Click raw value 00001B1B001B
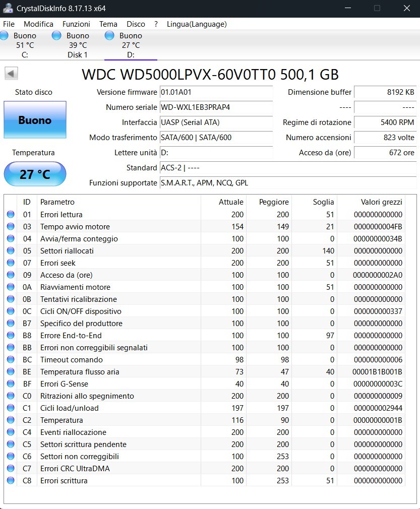 (x=377, y=371)
